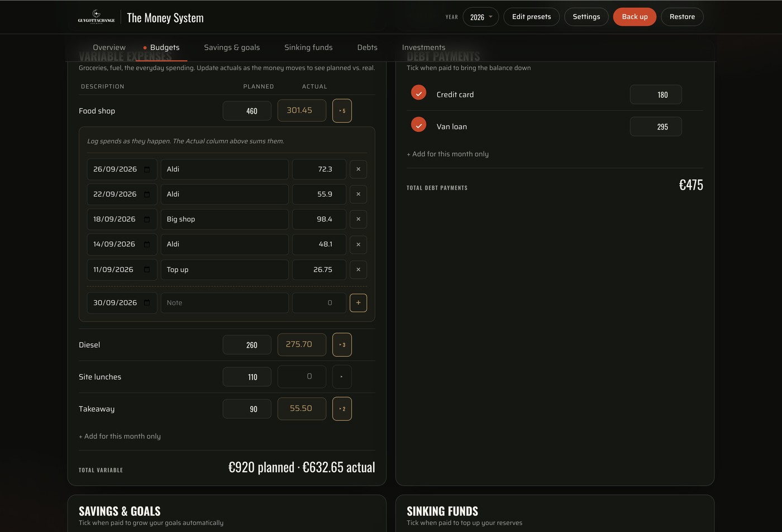782x532 pixels.
Task: Edit the Food shop planned amount 460
Action: pyautogui.click(x=247, y=111)
